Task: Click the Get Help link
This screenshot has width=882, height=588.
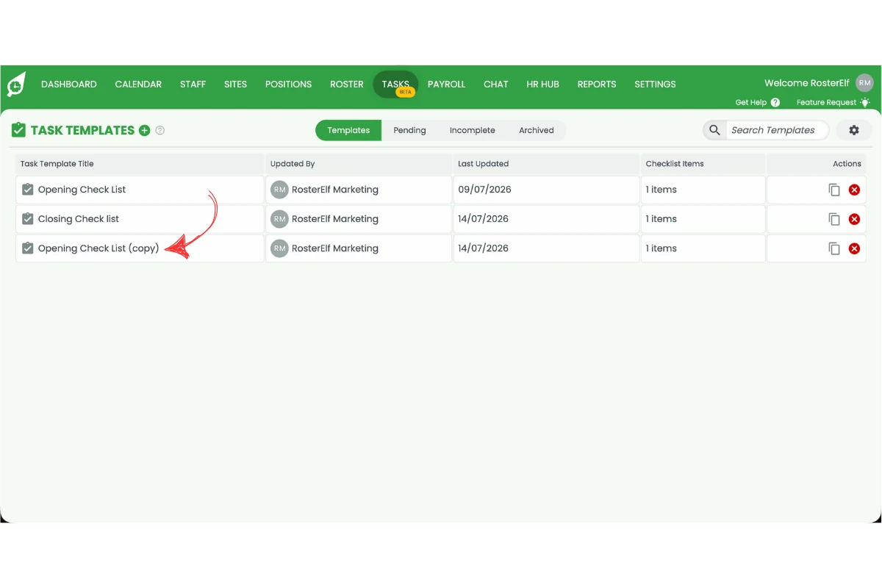Action: [x=751, y=103]
